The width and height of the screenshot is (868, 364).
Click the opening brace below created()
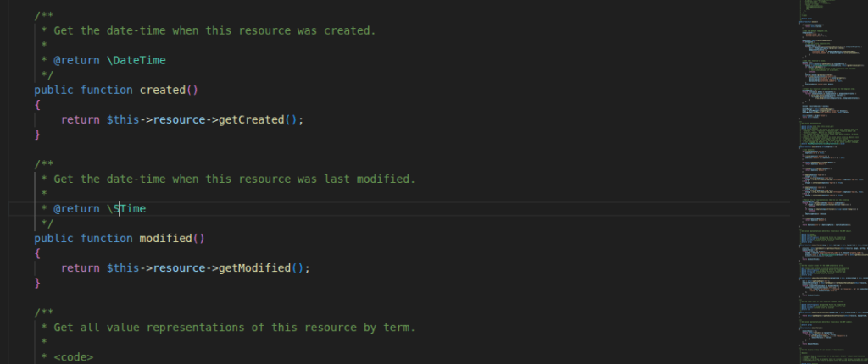coord(37,105)
